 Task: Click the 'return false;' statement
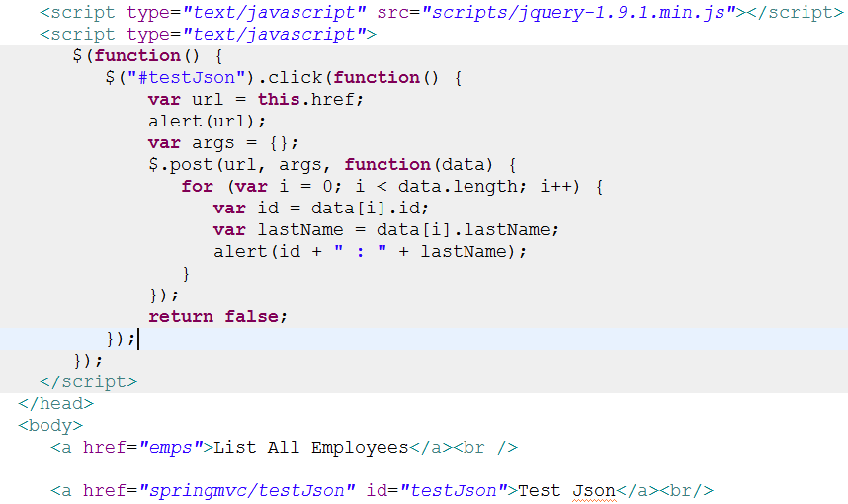[217, 317]
